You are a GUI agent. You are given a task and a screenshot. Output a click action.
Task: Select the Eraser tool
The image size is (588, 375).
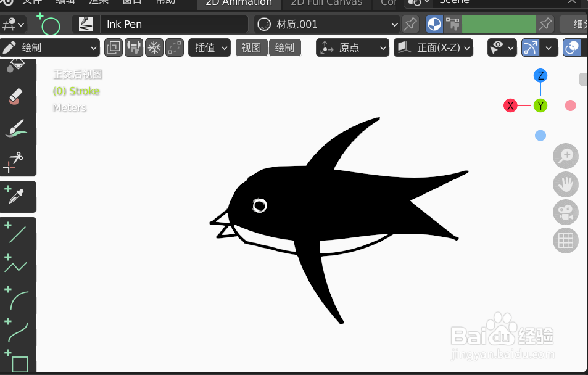[x=17, y=96]
